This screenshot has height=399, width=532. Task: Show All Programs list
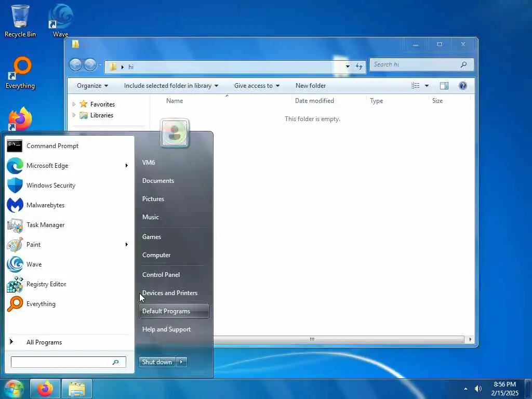(69, 342)
